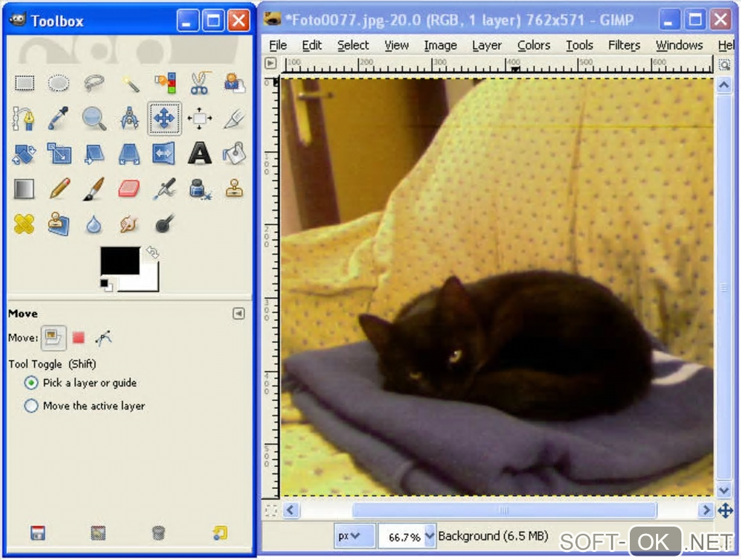Open the Layer menu
The height and width of the screenshot is (560, 741).
point(487,45)
